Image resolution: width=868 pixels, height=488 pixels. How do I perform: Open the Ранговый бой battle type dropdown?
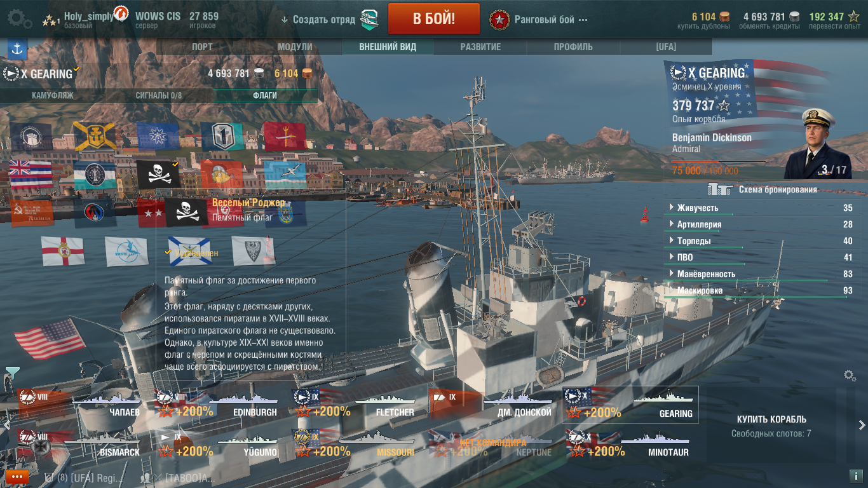539,19
